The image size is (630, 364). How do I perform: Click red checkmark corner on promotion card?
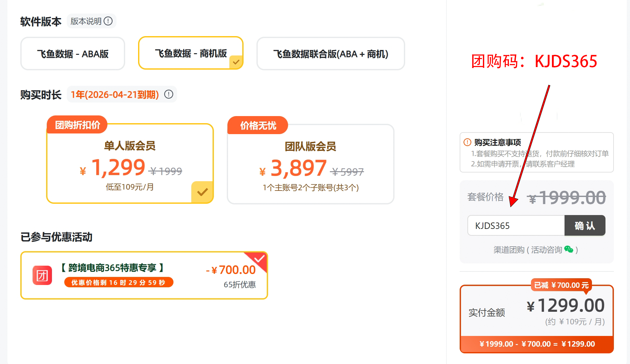pyautogui.click(x=259, y=259)
